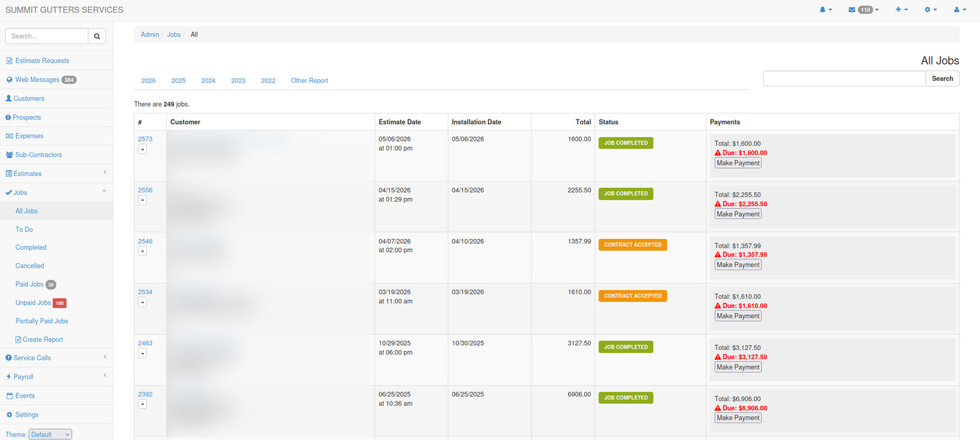Open the dropdown arrow under job 2556
Screen dimensions: 980x440
pyautogui.click(x=142, y=200)
